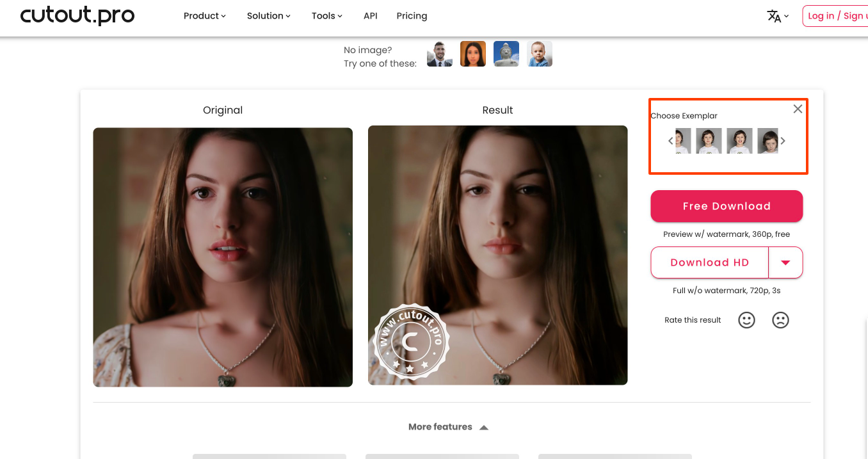The height and width of the screenshot is (459, 868).
Task: Click the Original image preview
Action: 223,257
